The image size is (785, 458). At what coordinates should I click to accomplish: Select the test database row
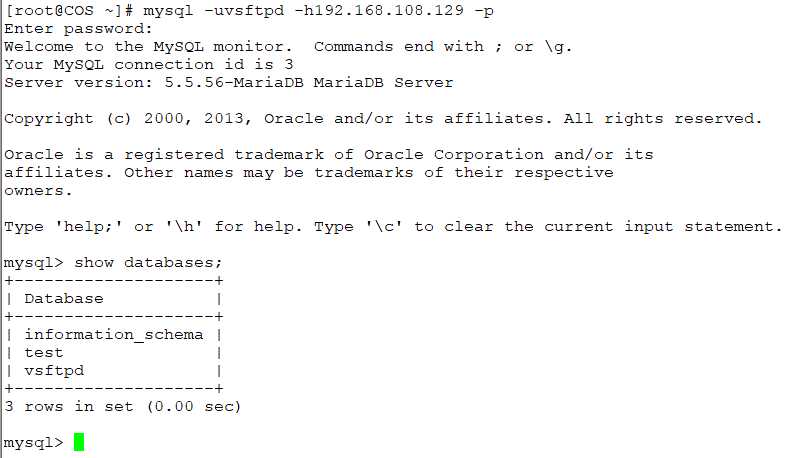(114, 352)
